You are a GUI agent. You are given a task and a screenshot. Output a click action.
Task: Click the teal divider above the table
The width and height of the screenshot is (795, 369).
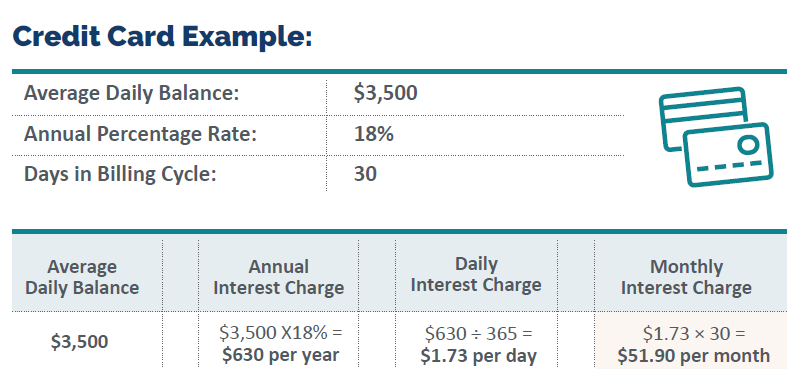click(400, 232)
